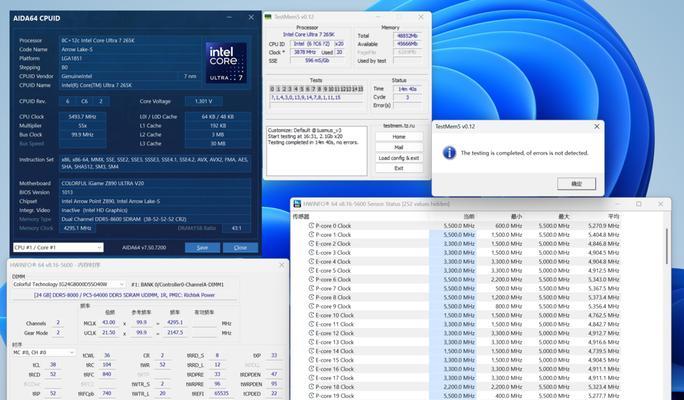
Task: Click the test order field '7,1,4,3,0,13,9,14...' in TestMem5
Action: click(316, 98)
